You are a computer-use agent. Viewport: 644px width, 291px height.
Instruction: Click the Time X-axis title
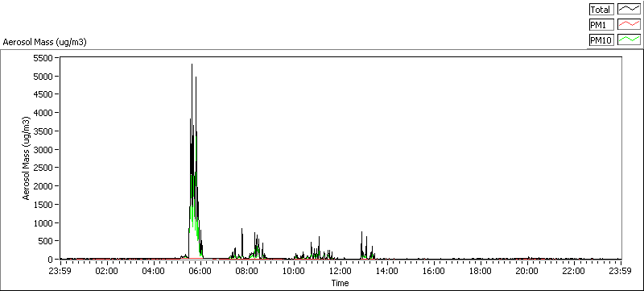pyautogui.click(x=341, y=283)
